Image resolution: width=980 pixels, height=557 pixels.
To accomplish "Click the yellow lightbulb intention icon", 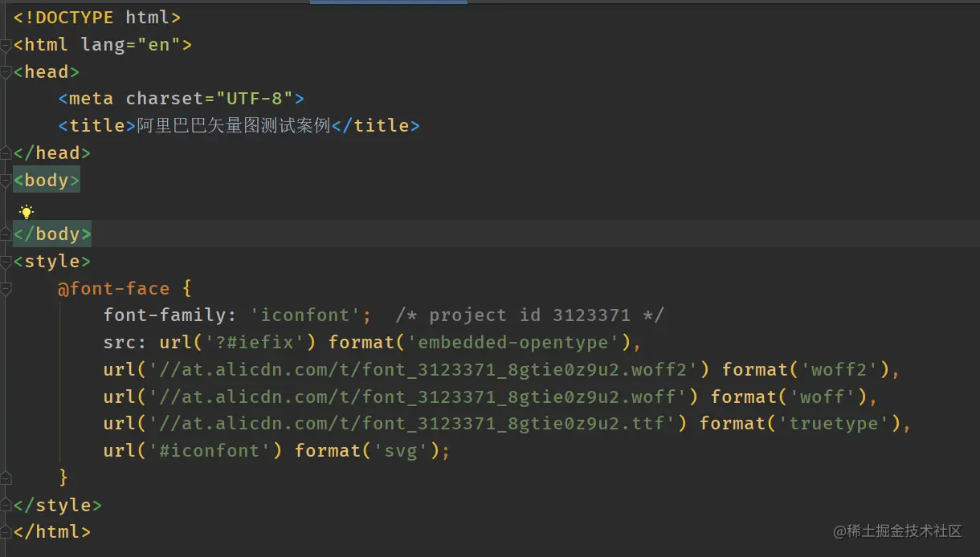I will click(27, 212).
